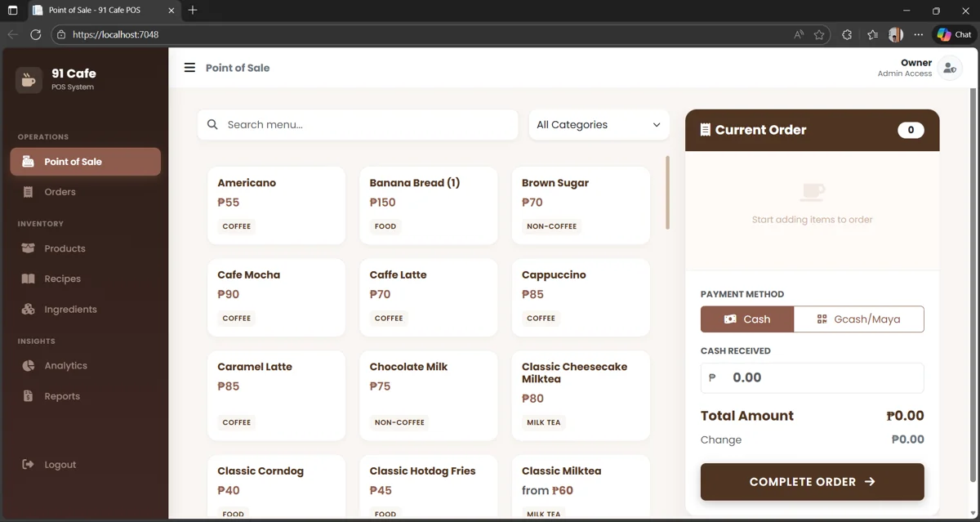Image resolution: width=980 pixels, height=522 pixels.
Task: Add Classic Corndog to the order
Action: (x=276, y=488)
